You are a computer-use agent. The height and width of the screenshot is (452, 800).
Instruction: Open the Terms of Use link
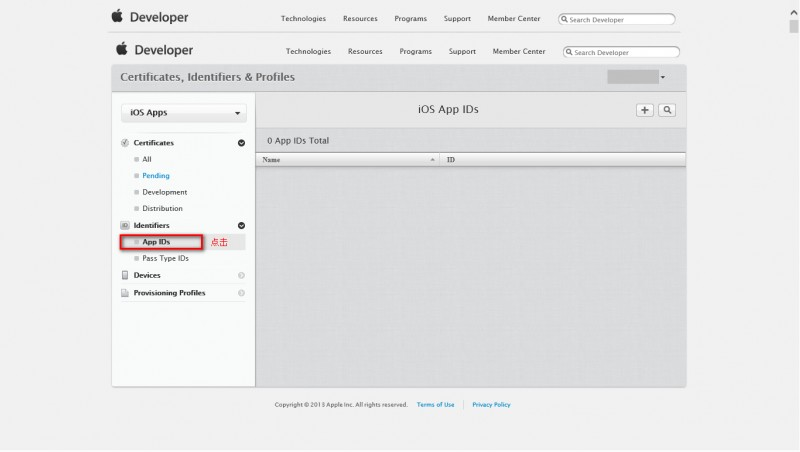tap(435, 405)
